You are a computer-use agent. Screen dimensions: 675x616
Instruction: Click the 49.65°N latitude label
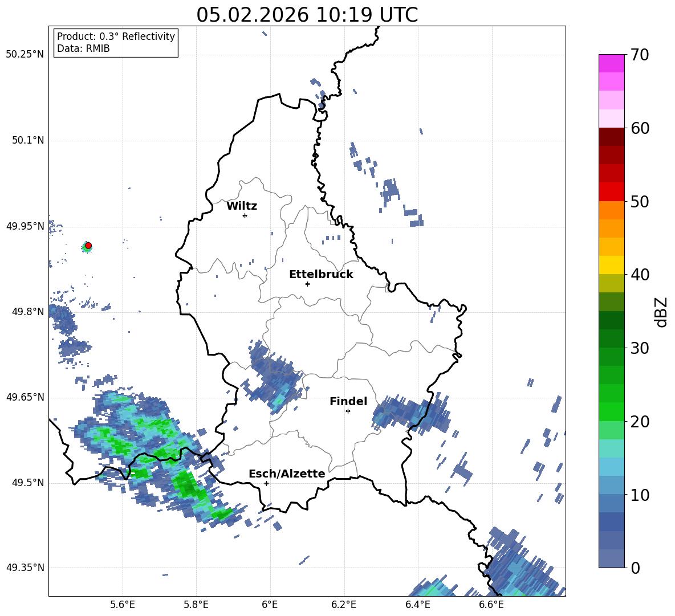click(x=25, y=397)
